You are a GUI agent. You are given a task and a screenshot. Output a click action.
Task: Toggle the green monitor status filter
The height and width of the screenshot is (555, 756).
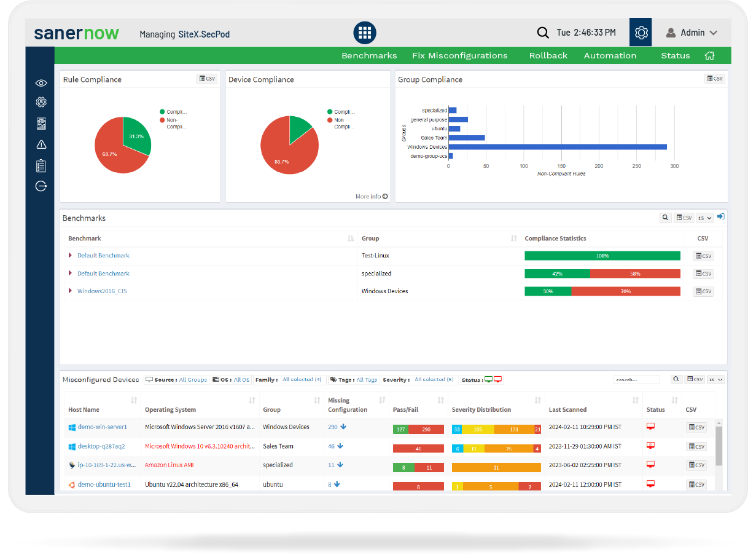489,380
